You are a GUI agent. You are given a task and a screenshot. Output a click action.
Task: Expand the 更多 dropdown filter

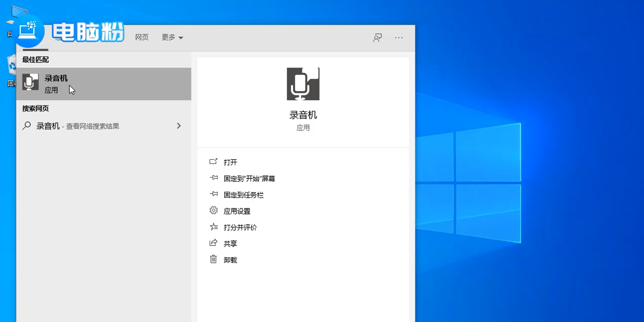pos(172,37)
